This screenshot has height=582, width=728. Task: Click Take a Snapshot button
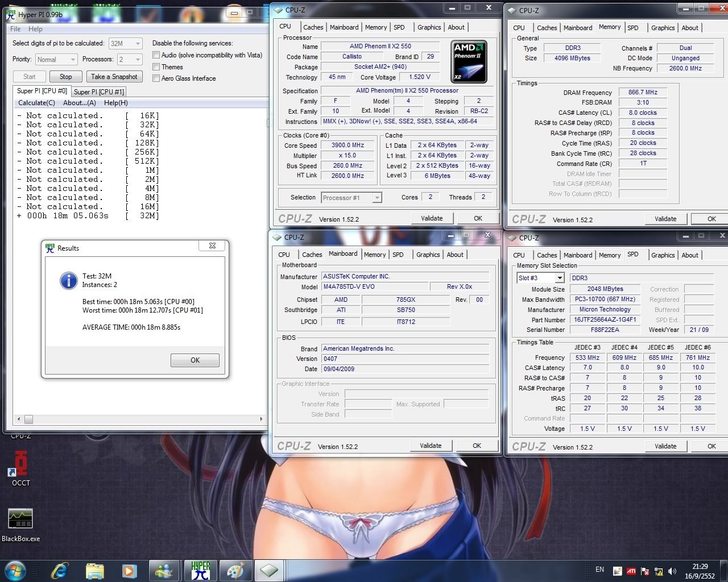[x=114, y=77]
